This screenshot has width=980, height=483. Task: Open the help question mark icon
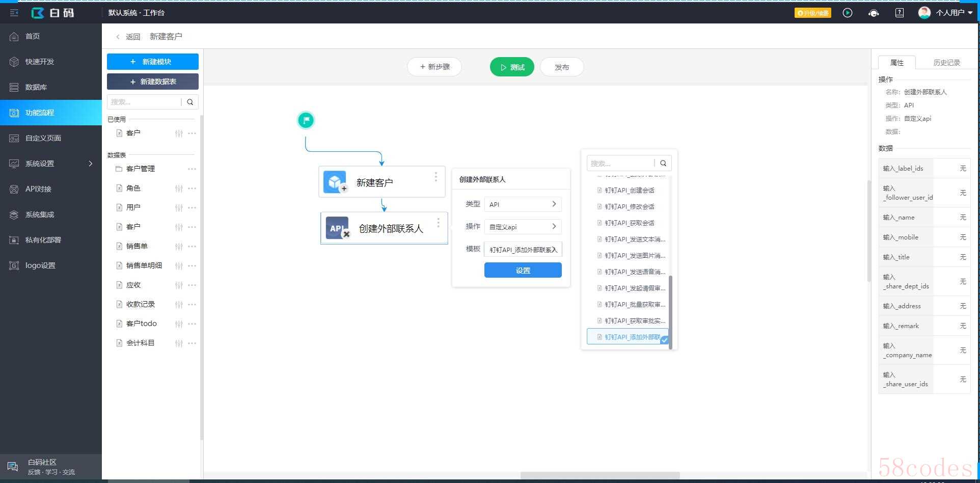[900, 13]
